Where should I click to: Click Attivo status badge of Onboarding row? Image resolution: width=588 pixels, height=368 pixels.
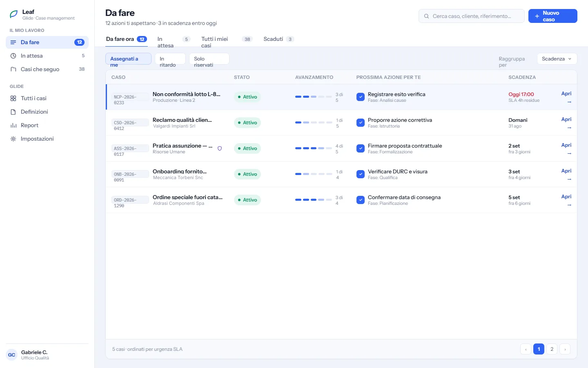tap(247, 174)
